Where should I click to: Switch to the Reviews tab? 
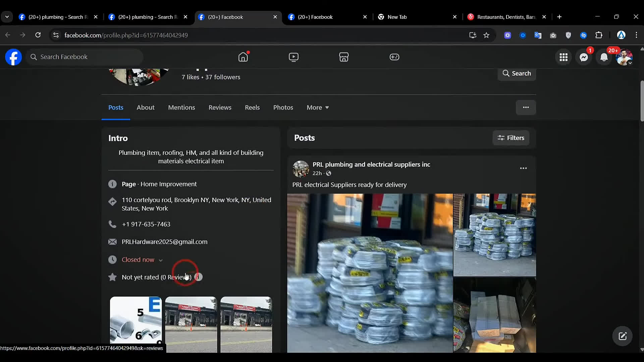(x=220, y=108)
